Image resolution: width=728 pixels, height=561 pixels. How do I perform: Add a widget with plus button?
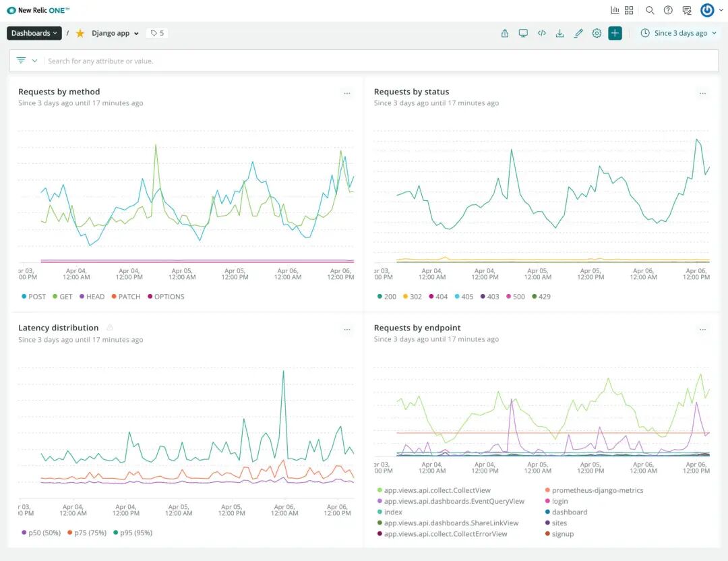click(615, 33)
